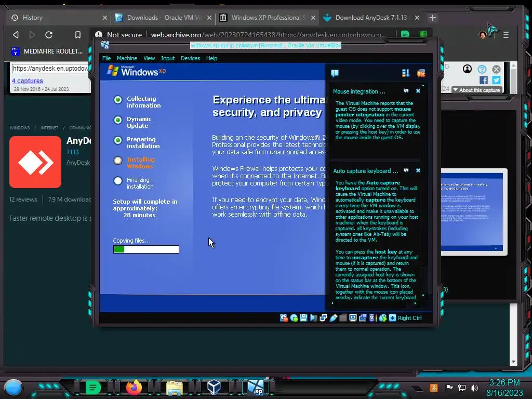
Task: Open the VirtualBox Machine menu
Action: pyautogui.click(x=127, y=58)
